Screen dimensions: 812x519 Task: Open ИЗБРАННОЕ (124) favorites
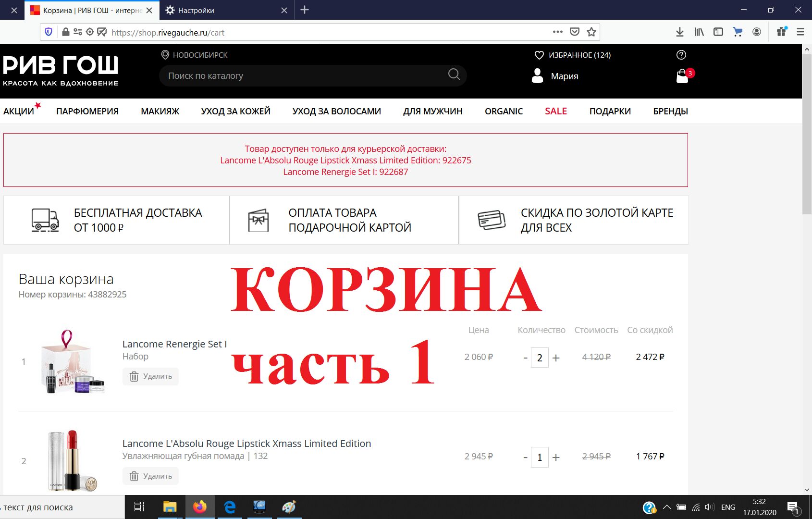(x=580, y=55)
